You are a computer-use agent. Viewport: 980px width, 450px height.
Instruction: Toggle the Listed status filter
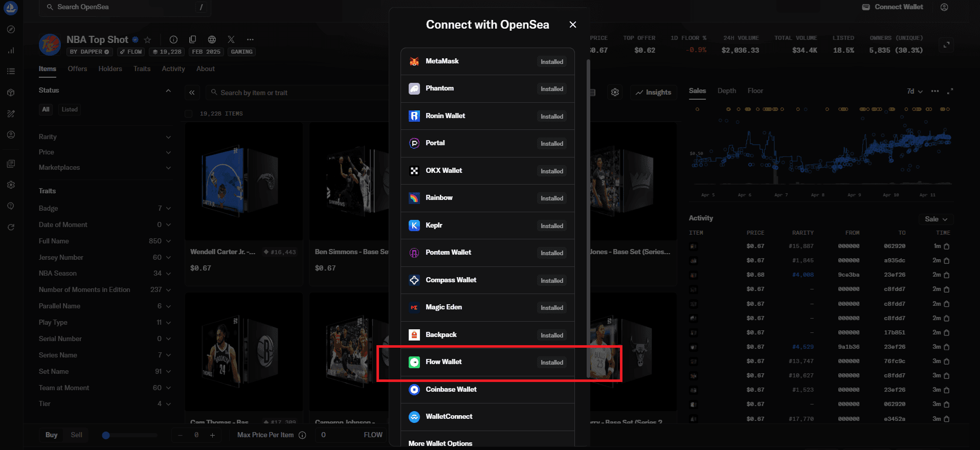[x=70, y=109]
